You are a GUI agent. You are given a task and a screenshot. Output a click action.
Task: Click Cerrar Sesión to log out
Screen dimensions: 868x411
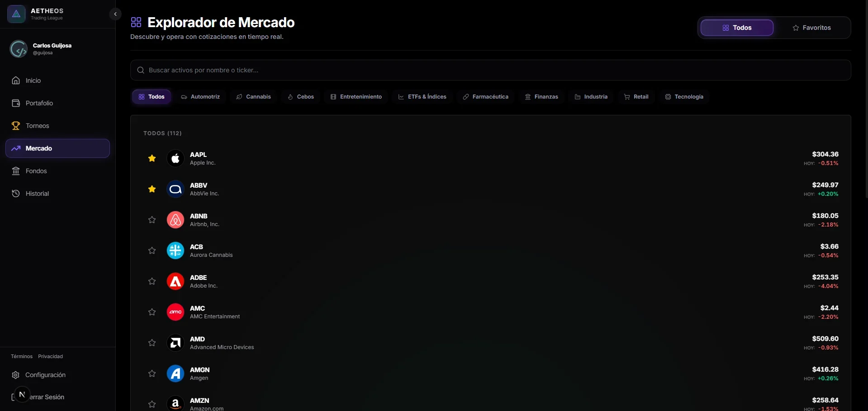tap(57, 397)
